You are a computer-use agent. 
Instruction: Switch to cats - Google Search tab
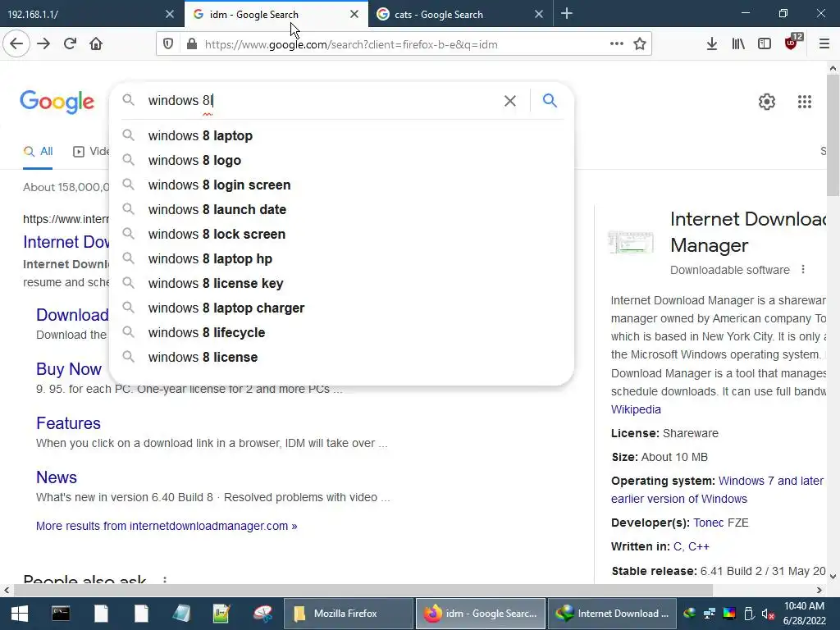pyautogui.click(x=462, y=14)
